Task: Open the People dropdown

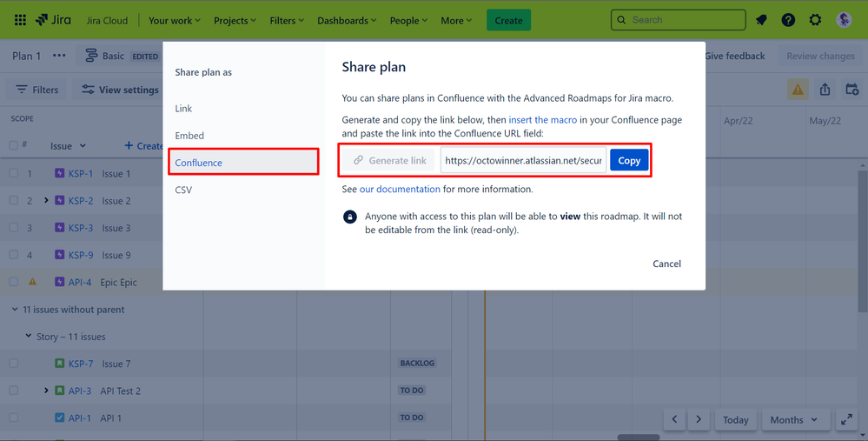Action: [x=408, y=21]
